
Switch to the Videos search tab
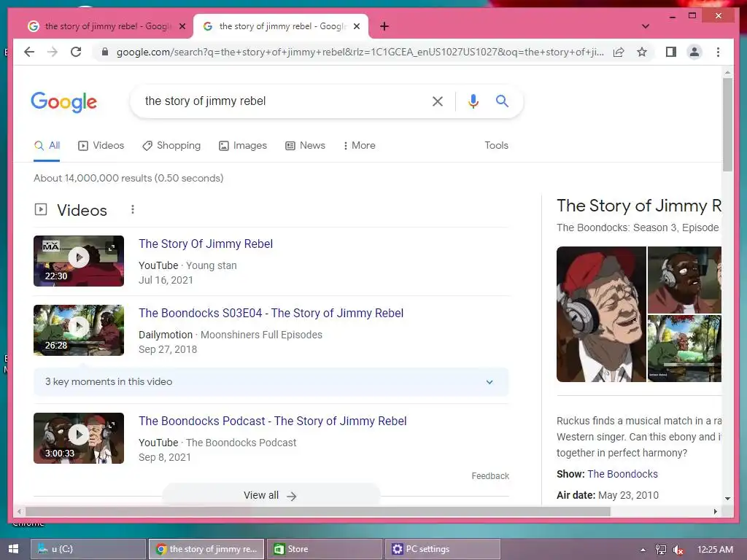(101, 146)
